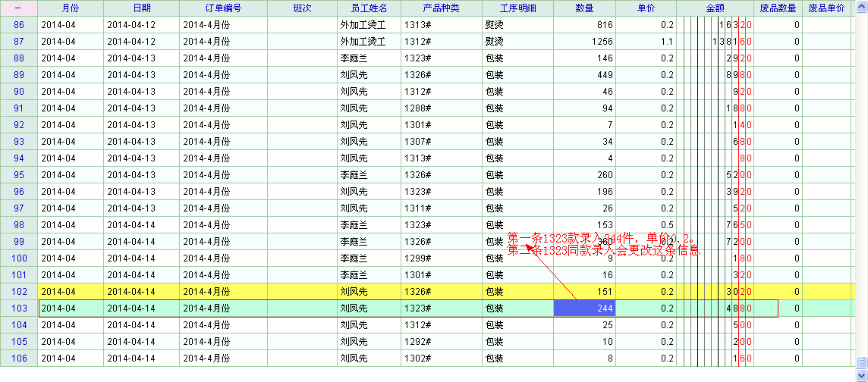
Task: Click the 金额 column header
Action: click(x=715, y=8)
